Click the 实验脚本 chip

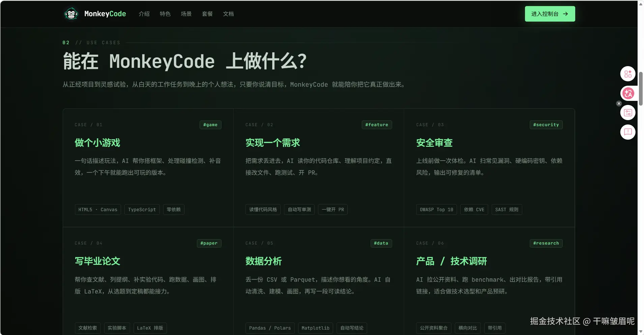click(117, 328)
